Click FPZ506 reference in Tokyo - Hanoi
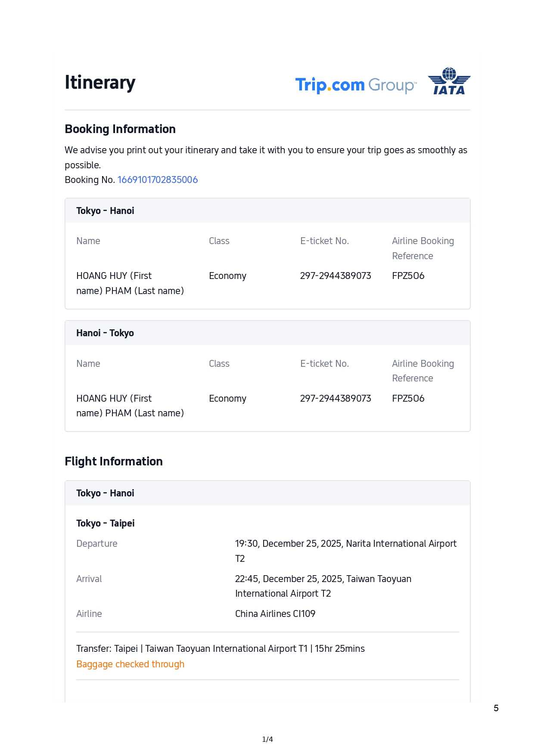This screenshot has width=535, height=756. click(x=408, y=276)
